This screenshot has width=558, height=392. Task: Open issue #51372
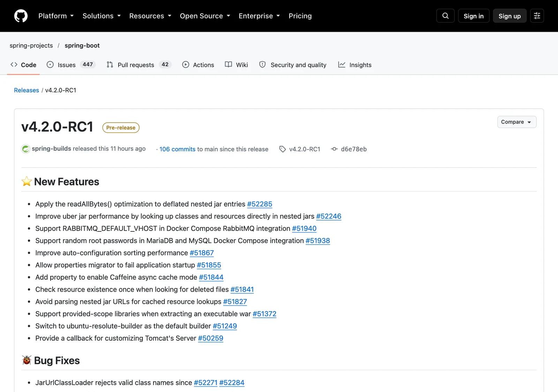click(264, 314)
